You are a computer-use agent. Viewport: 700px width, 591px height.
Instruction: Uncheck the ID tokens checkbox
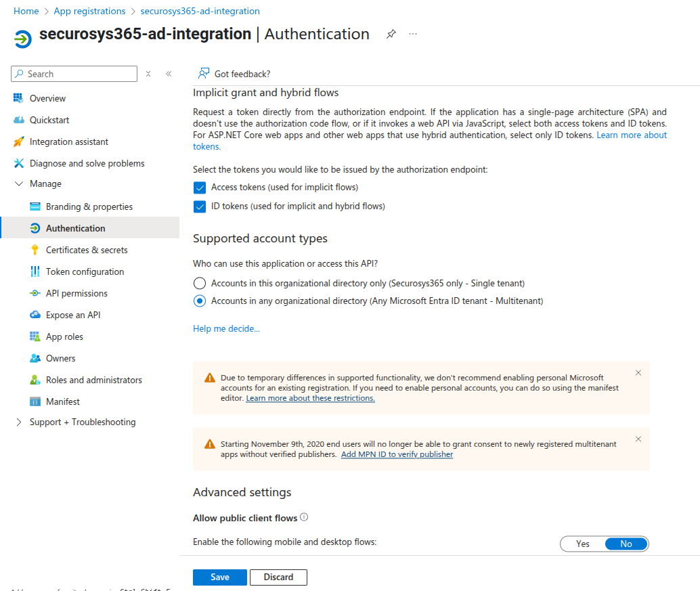(200, 206)
